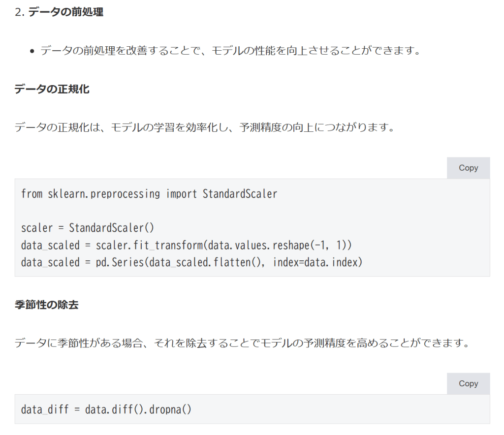The height and width of the screenshot is (435, 504).
Task: Click the "data_diff" variable name in code
Action: click(x=45, y=409)
